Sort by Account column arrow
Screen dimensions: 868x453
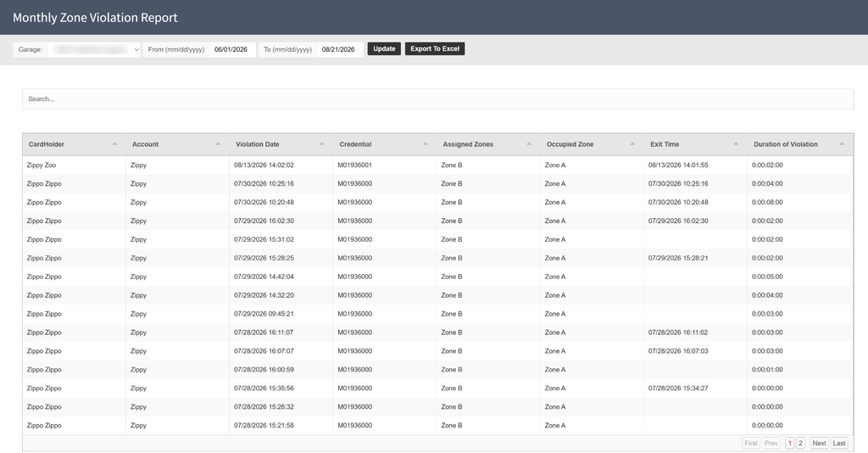[218, 144]
